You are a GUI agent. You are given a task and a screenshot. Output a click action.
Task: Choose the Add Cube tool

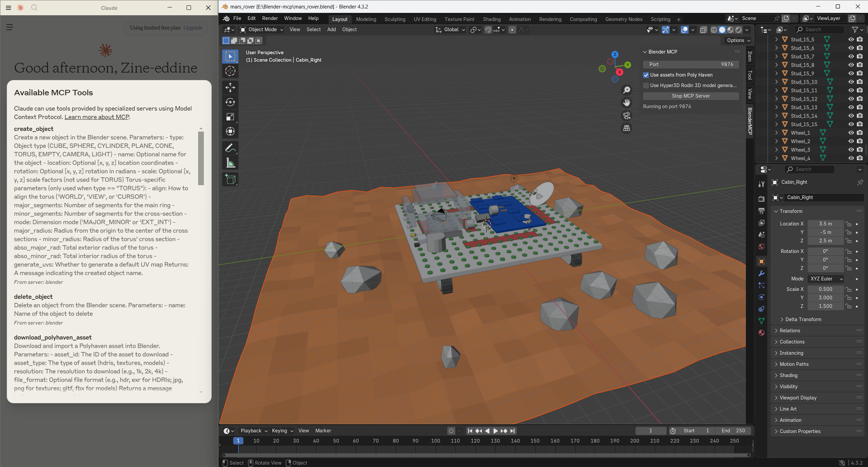click(x=230, y=179)
